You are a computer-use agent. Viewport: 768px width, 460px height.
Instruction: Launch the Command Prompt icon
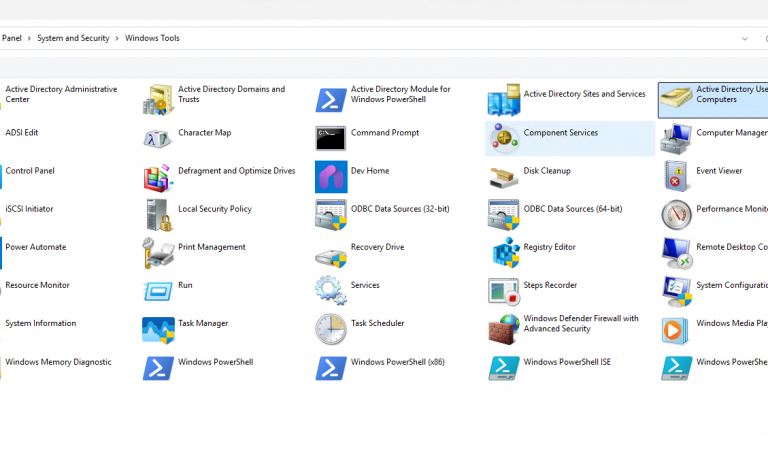tap(331, 138)
